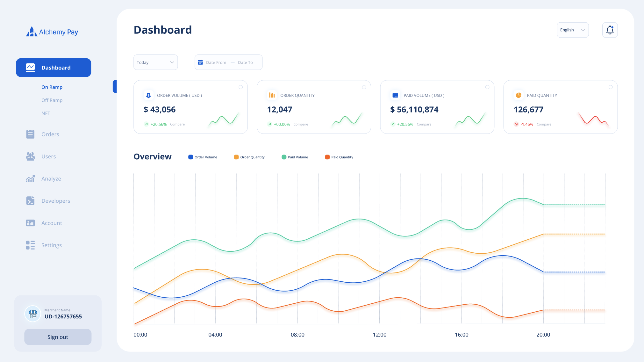Click the merchant store avatar icon
The image size is (644, 362).
pyautogui.click(x=33, y=314)
